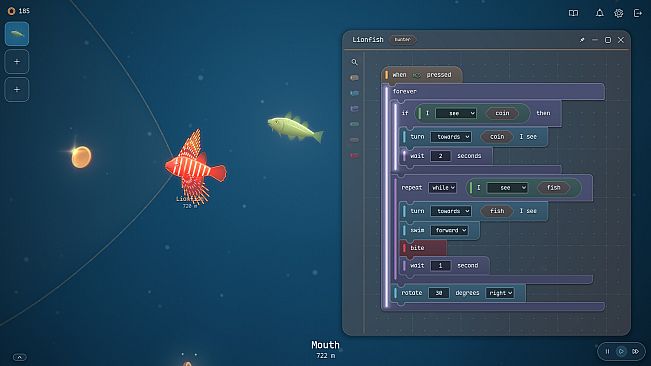This screenshot has width=651, height=366.
Task: Click the red lionfish in the scene
Action: point(195,167)
